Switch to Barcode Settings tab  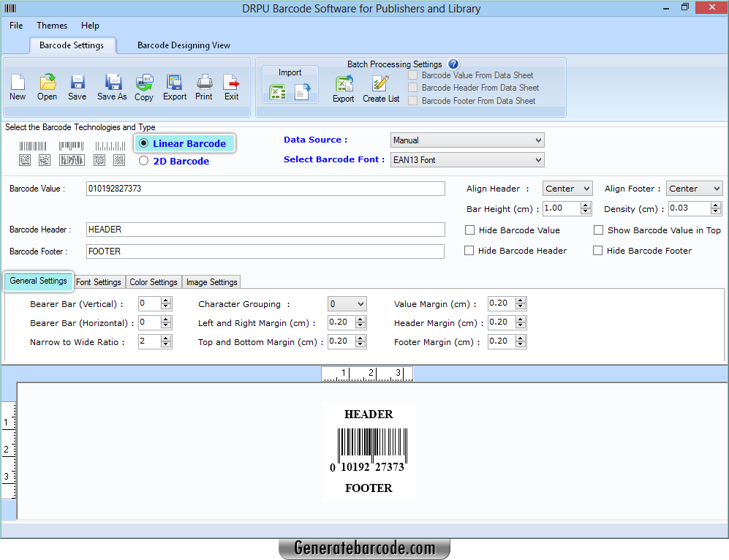pyautogui.click(x=72, y=45)
